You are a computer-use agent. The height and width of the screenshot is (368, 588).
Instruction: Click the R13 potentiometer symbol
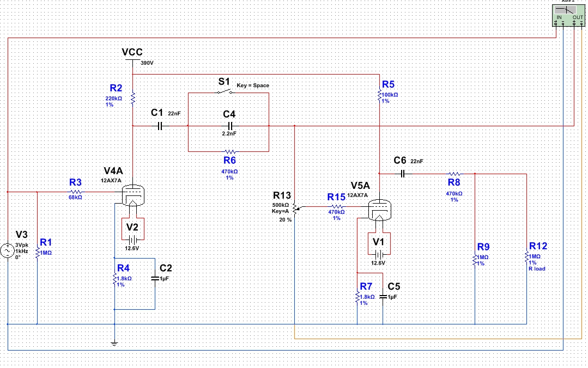[x=295, y=208]
